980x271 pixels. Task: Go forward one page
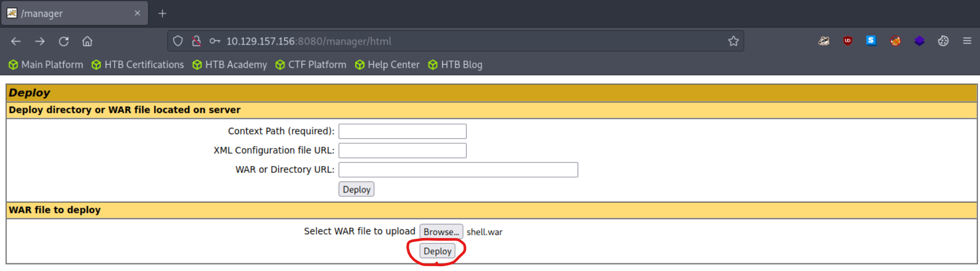[x=40, y=41]
